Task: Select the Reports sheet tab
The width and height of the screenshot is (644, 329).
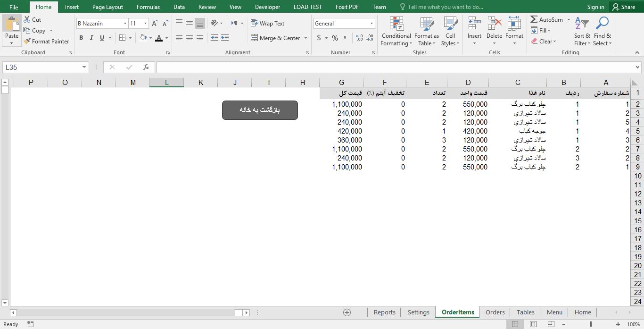Action: (x=384, y=312)
